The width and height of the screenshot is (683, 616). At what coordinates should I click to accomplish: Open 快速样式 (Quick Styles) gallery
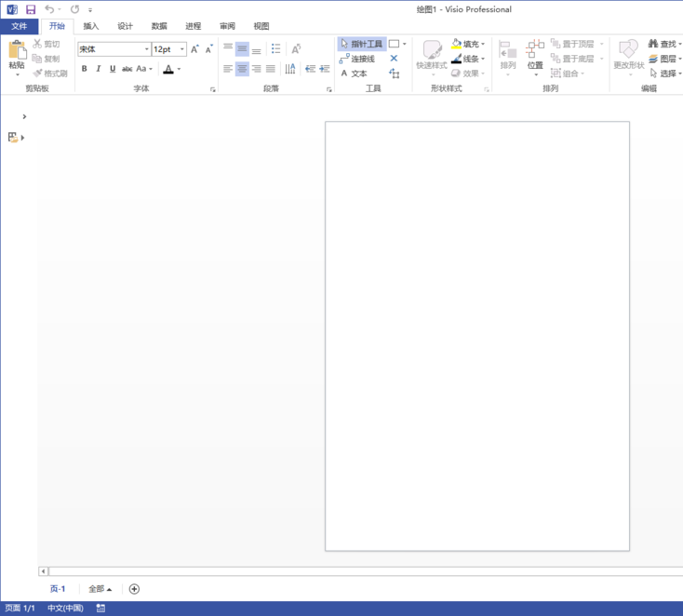click(432, 57)
